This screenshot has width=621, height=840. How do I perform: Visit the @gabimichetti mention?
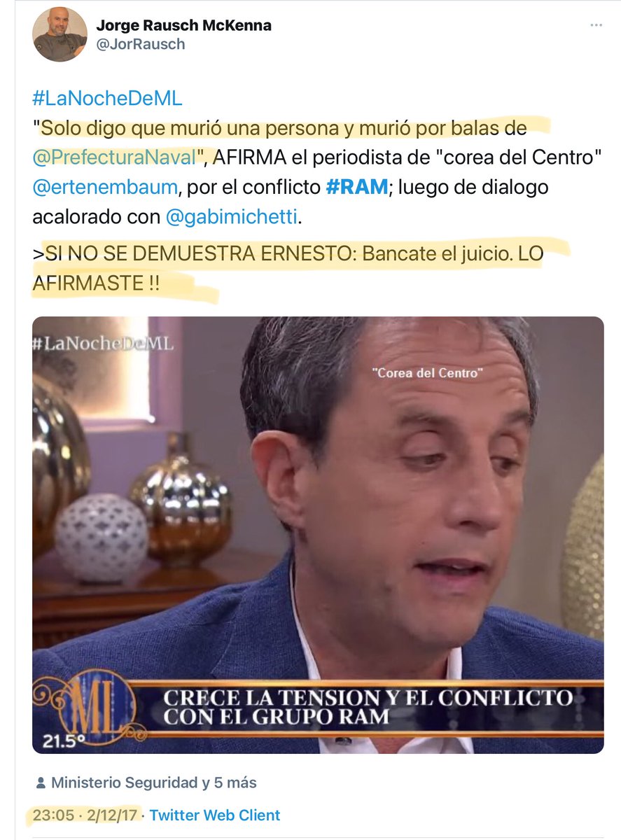tap(232, 218)
